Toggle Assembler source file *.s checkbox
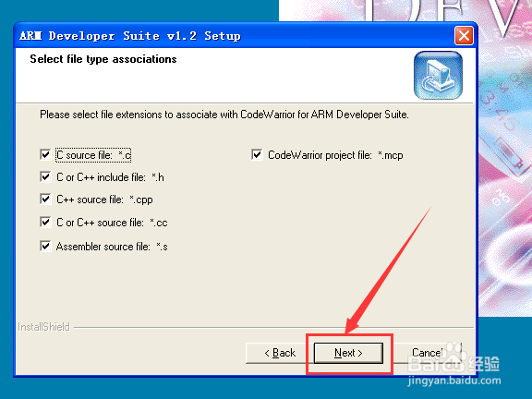Screen dimensions: 532x399 (x=45, y=246)
